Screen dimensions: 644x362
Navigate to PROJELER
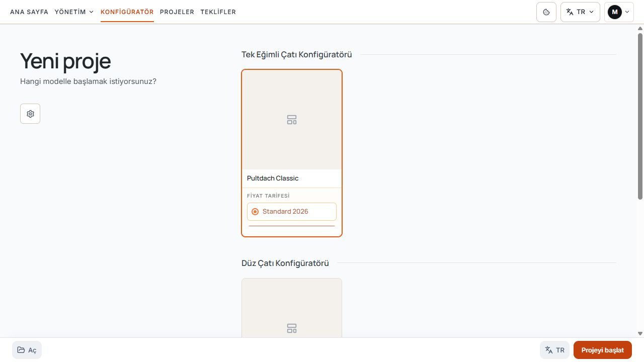(x=177, y=12)
